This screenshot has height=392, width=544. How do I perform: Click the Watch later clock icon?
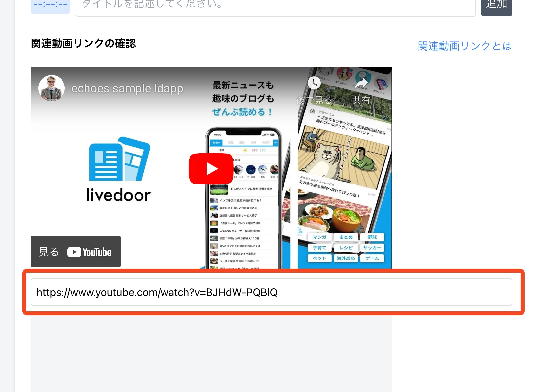[314, 83]
